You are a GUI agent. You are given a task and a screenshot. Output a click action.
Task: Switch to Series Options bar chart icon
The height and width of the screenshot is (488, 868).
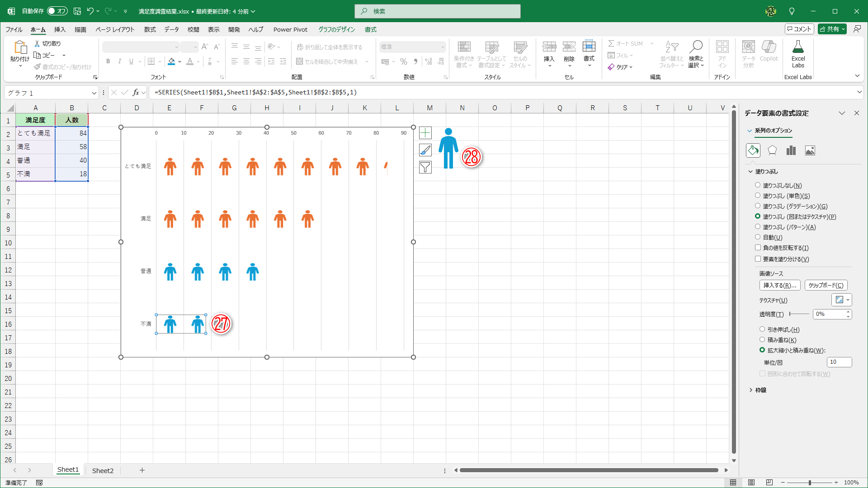791,150
